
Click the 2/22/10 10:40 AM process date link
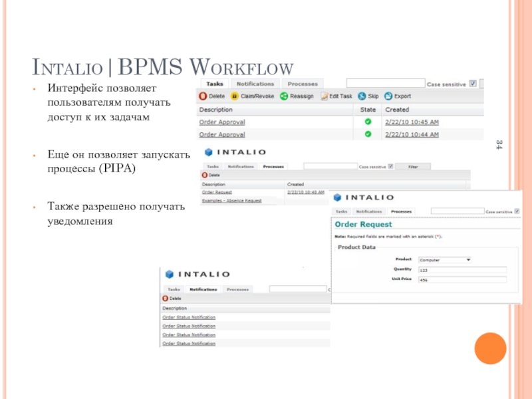pyautogui.click(x=306, y=192)
